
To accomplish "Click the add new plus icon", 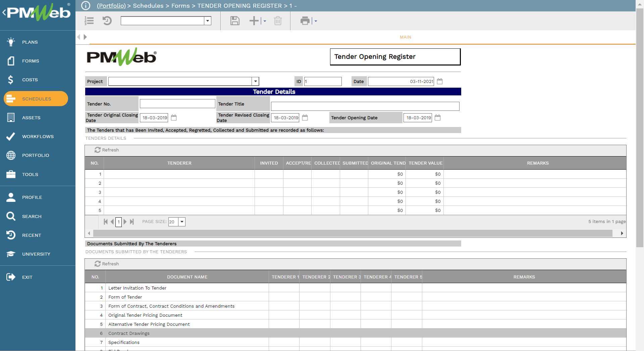I will pyautogui.click(x=254, y=21).
